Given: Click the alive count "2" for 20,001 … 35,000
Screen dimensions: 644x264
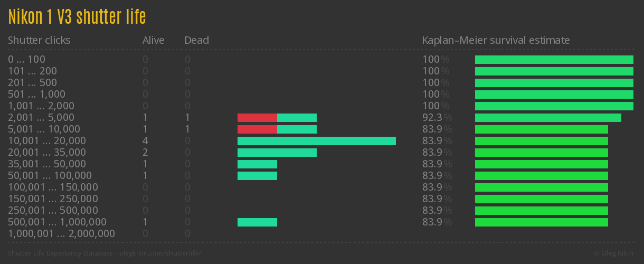Looking at the screenshot, I should pyautogui.click(x=145, y=153).
